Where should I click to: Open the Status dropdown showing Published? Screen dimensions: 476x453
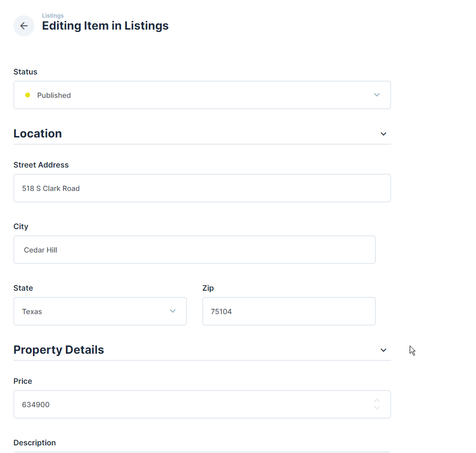click(202, 95)
